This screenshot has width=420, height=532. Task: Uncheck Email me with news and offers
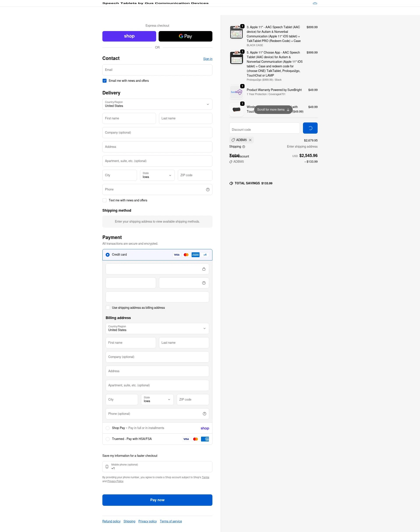[x=104, y=81]
